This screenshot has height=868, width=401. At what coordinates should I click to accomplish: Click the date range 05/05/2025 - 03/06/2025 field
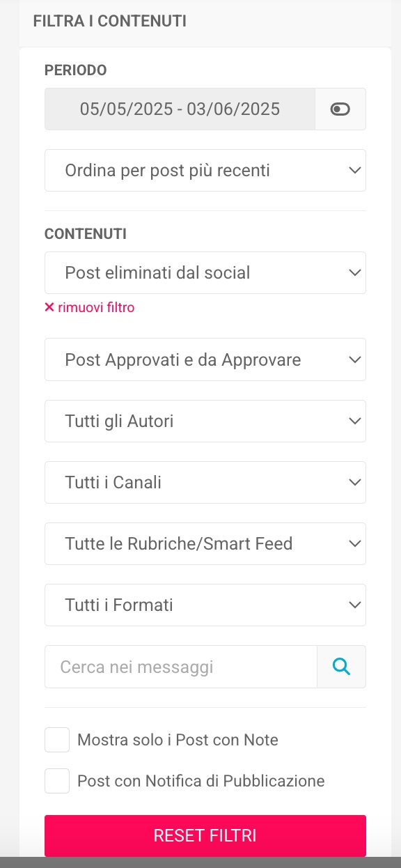[x=180, y=109]
